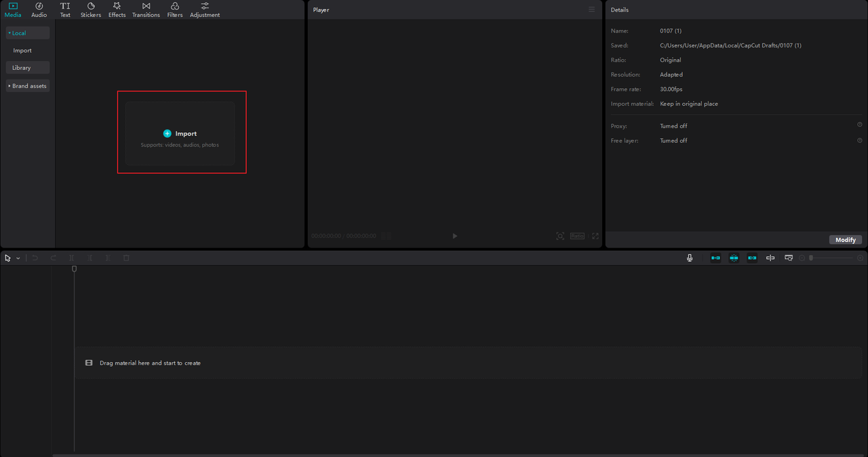Select Import in the sidebar
Image resolution: width=868 pixels, height=457 pixels.
click(22, 50)
